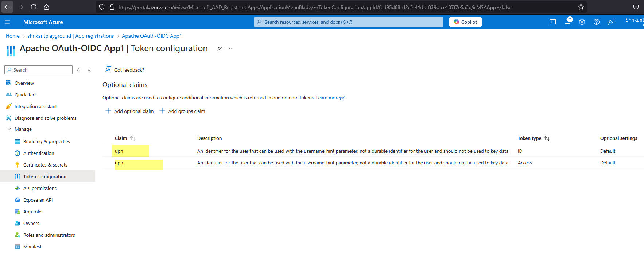Click the Access token type cell
644x255 pixels.
coord(525,163)
